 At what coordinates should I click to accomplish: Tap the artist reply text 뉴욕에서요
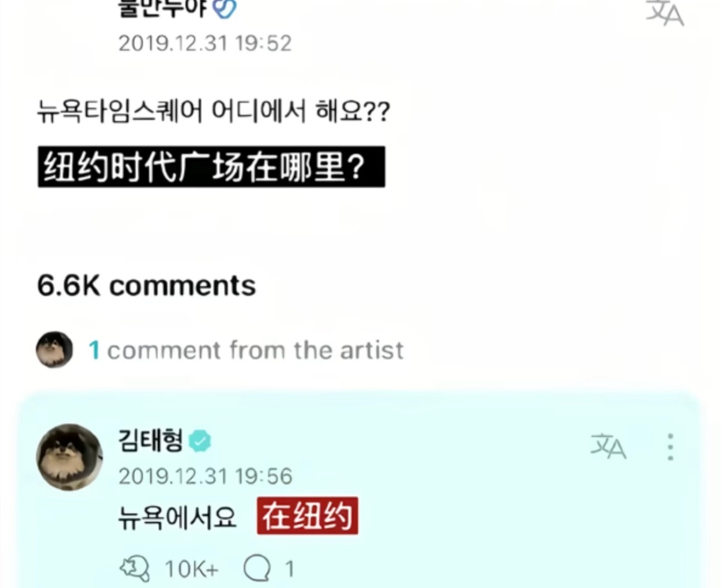click(178, 517)
